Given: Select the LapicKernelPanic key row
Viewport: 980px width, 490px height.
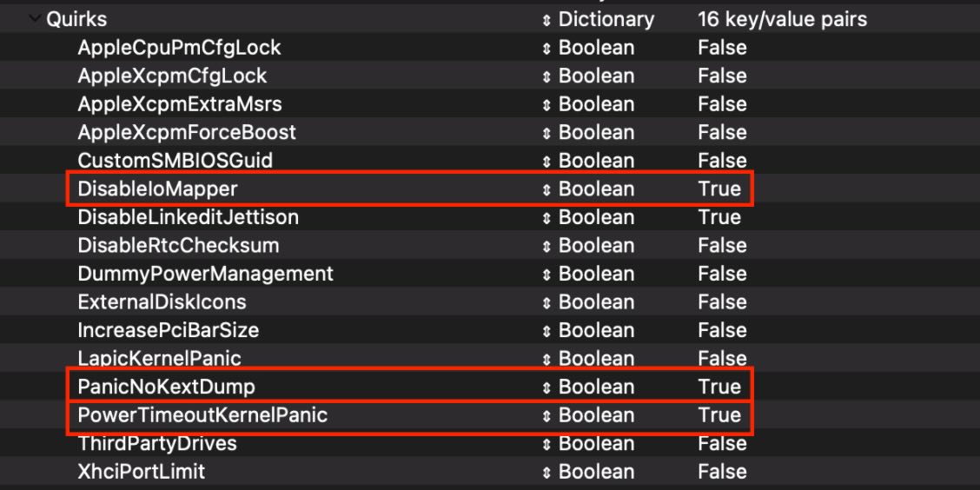Looking at the screenshot, I should pyautogui.click(x=489, y=358).
